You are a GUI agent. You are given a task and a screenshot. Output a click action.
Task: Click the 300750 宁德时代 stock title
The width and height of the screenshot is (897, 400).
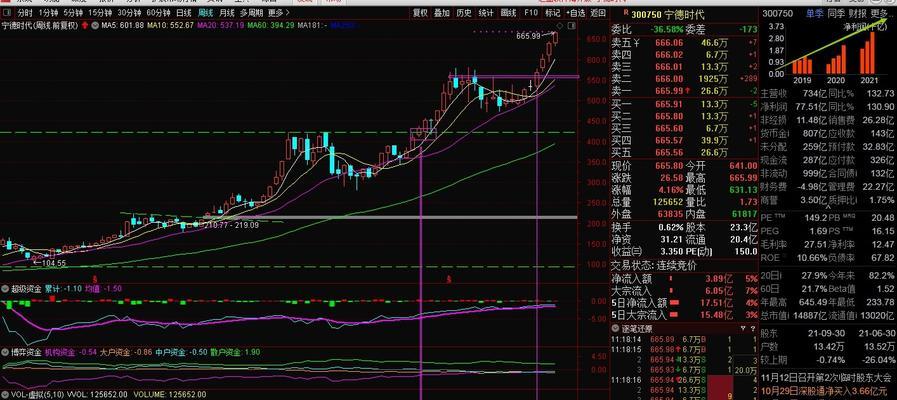point(668,14)
